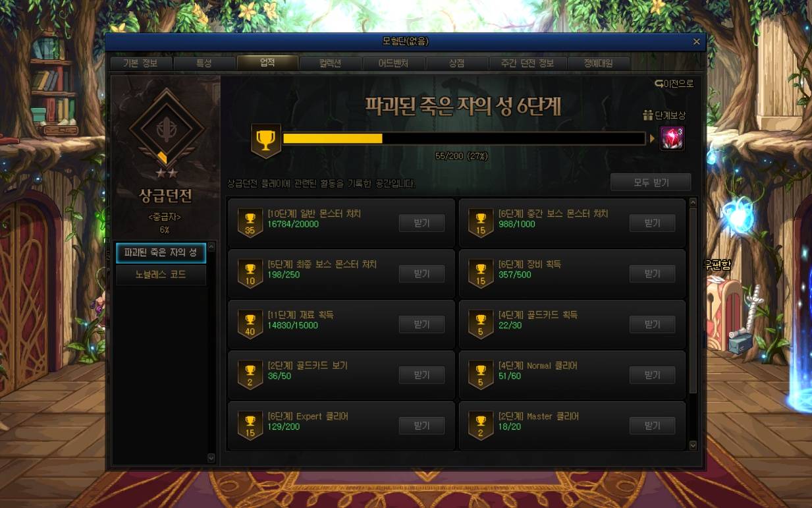
Task: Click the trophy badge of 재료 획득 achievement
Action: pos(250,324)
